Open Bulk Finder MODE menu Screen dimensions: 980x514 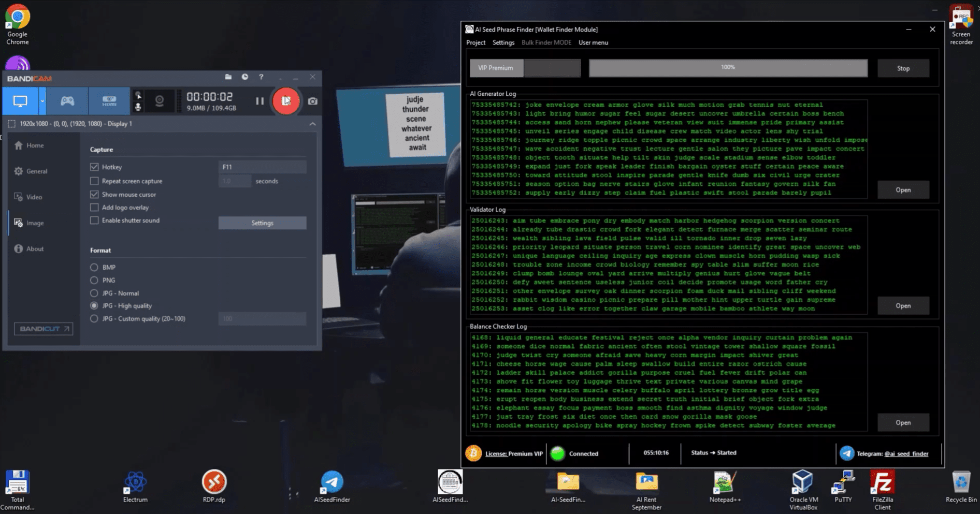tap(546, 42)
